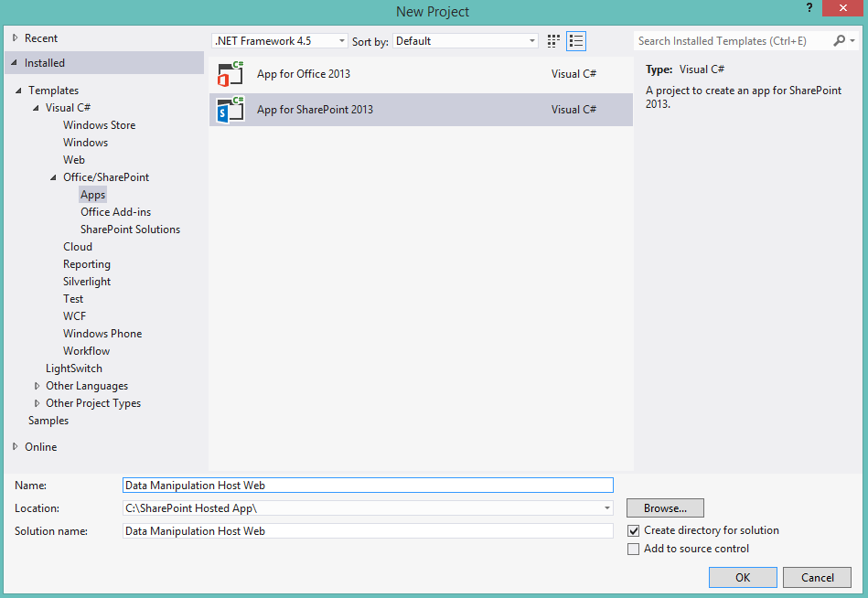Select the Samples node

tap(48, 421)
